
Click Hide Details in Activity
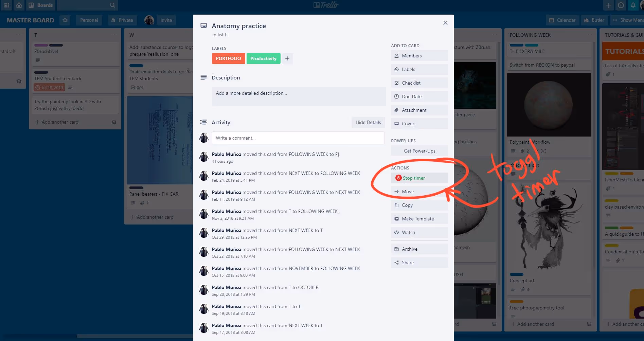(368, 122)
